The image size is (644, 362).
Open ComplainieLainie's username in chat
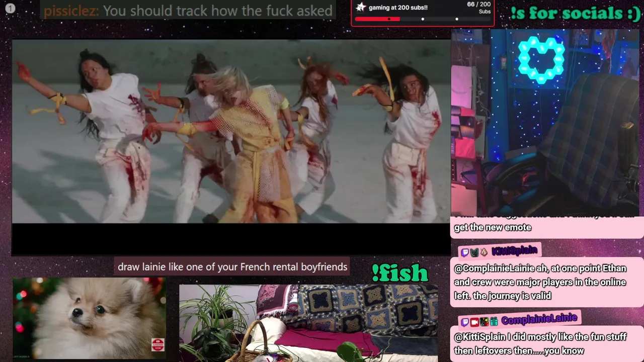(539, 319)
